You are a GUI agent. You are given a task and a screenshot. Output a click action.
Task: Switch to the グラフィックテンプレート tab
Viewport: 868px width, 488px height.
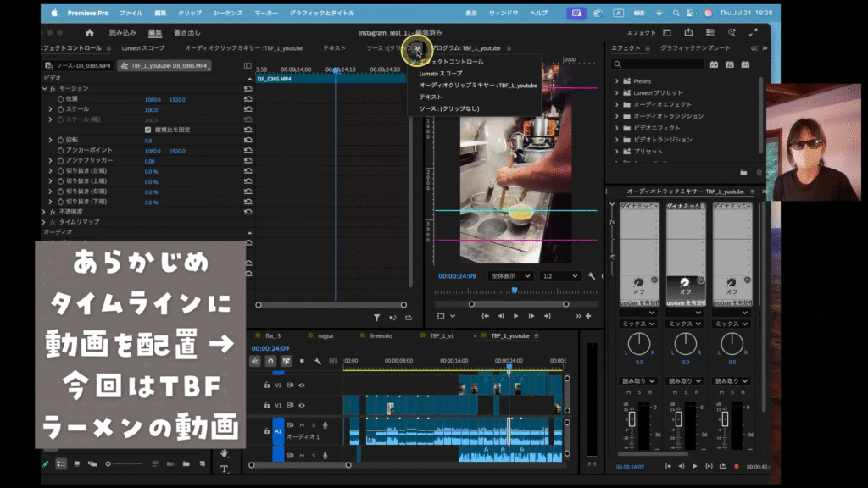[695, 48]
